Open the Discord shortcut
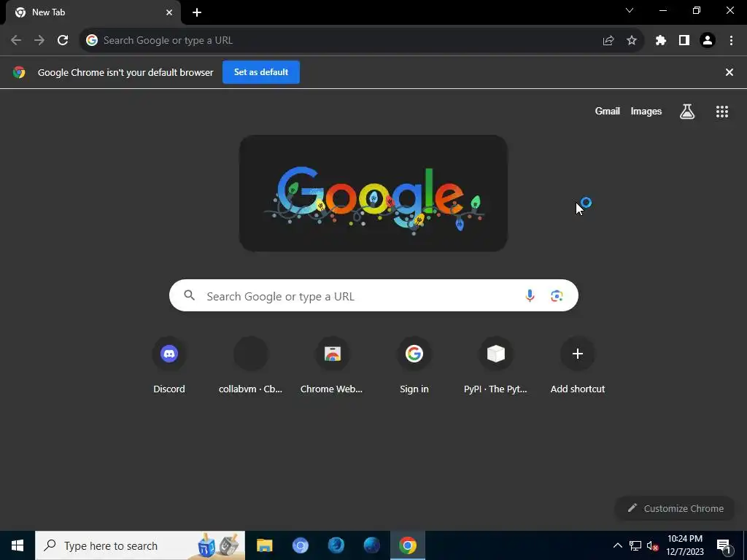Image resolution: width=747 pixels, height=560 pixels. [x=169, y=366]
